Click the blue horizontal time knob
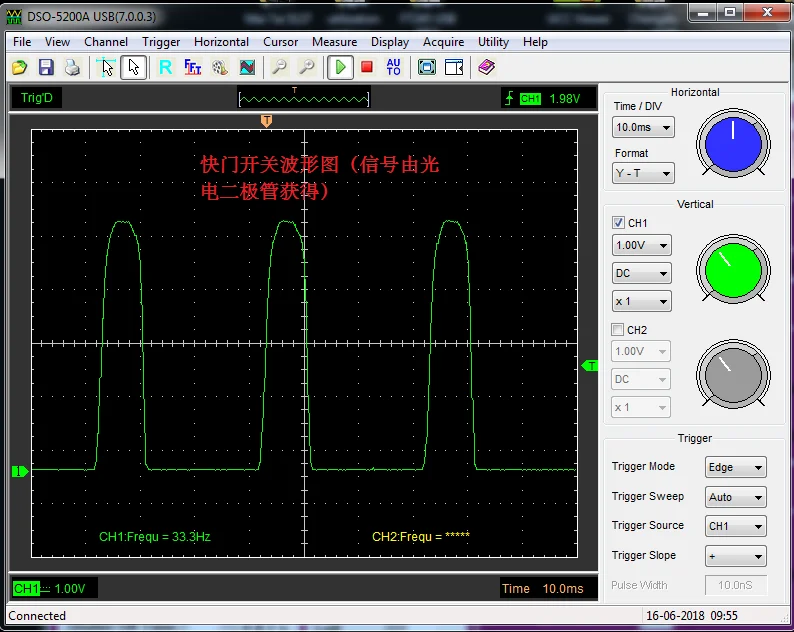794x632 pixels. (x=733, y=144)
